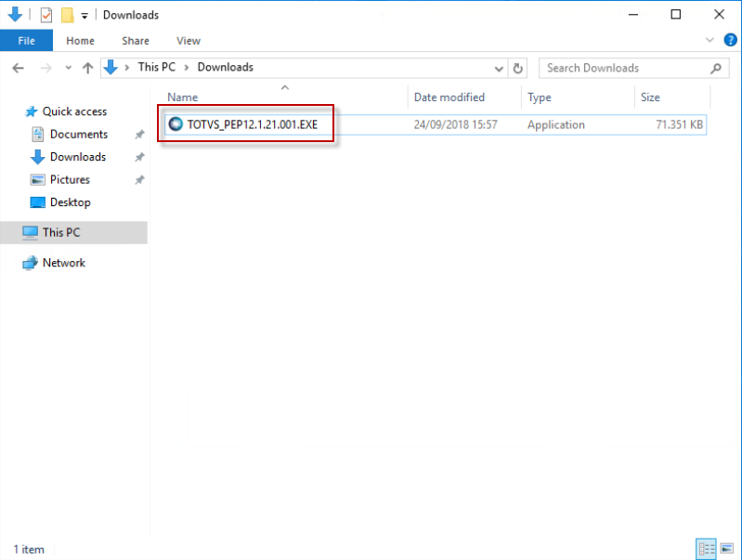Click 'This PC' in the address bar
This screenshot has height=560, width=742.
click(157, 67)
